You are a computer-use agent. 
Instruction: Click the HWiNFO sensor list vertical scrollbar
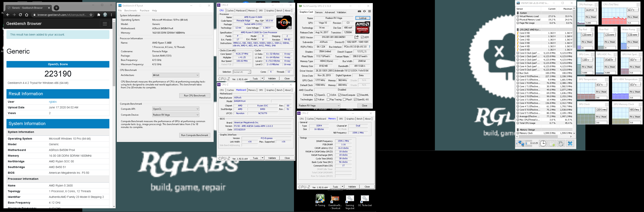point(574,71)
